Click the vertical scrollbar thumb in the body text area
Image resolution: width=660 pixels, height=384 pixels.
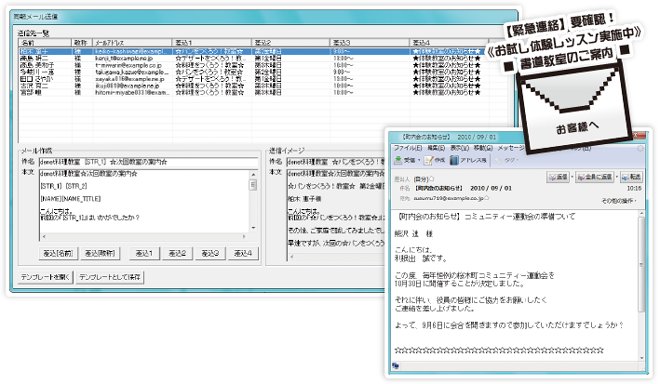253,185
